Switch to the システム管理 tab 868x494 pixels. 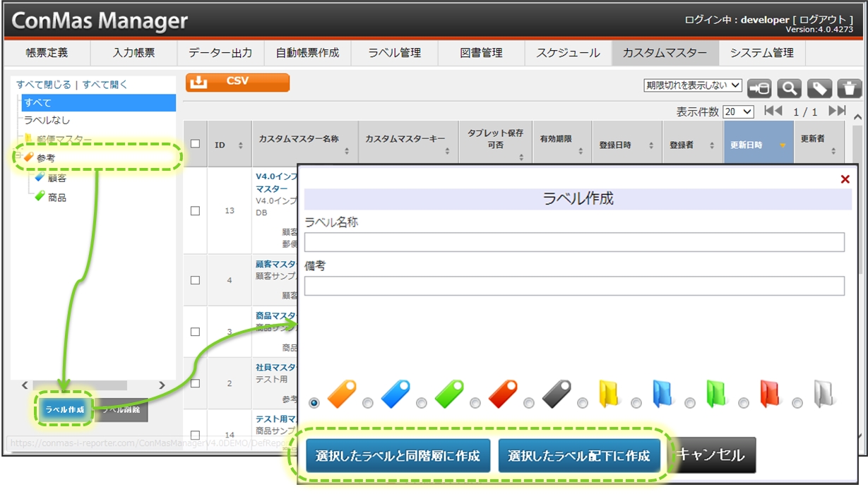761,53
